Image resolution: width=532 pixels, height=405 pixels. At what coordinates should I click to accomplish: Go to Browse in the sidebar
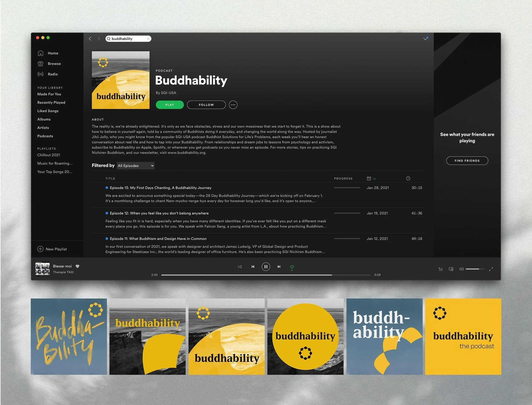[x=54, y=64]
